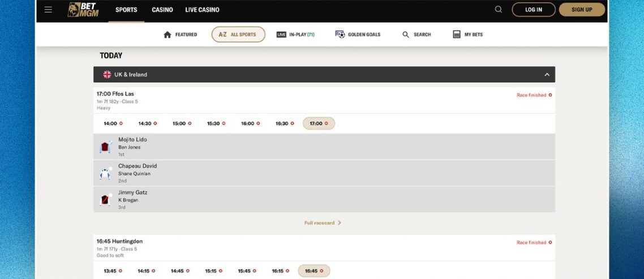Image resolution: width=644 pixels, height=279 pixels.
Task: Select the 17:00 Ffos Las race pill
Action: point(319,123)
